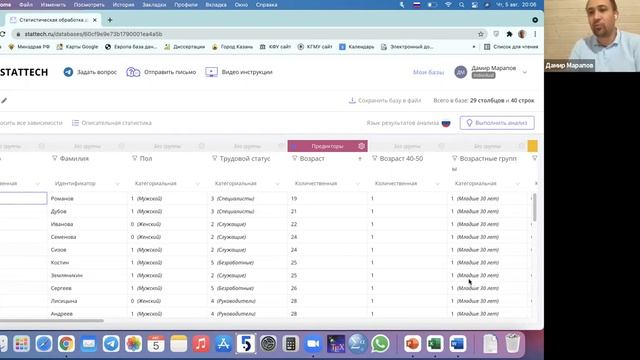Open Возрастные группы variable type dropdown
This screenshot has height=360, width=640.
487,184
